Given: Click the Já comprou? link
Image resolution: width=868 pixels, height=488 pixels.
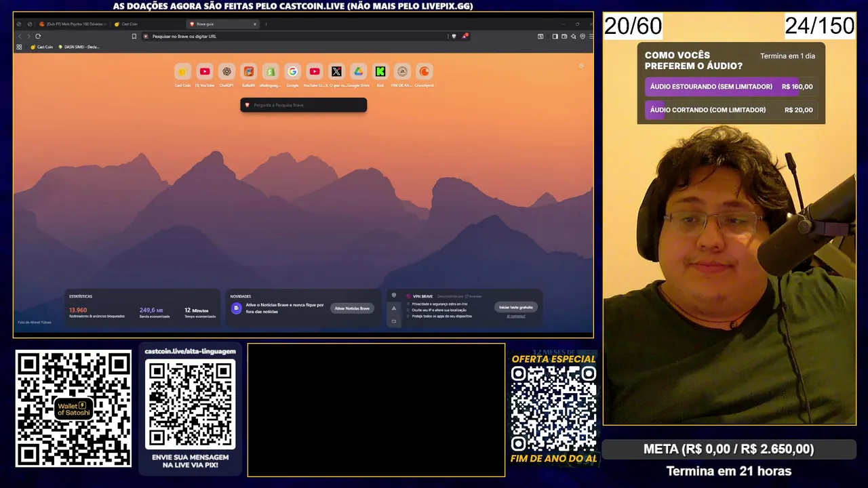Looking at the screenshot, I should point(515,316).
